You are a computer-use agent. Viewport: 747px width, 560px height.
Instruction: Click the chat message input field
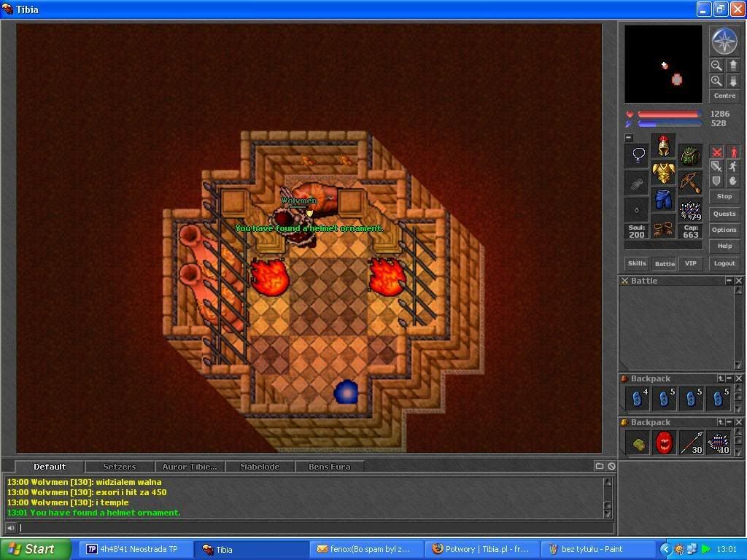pos(315,528)
